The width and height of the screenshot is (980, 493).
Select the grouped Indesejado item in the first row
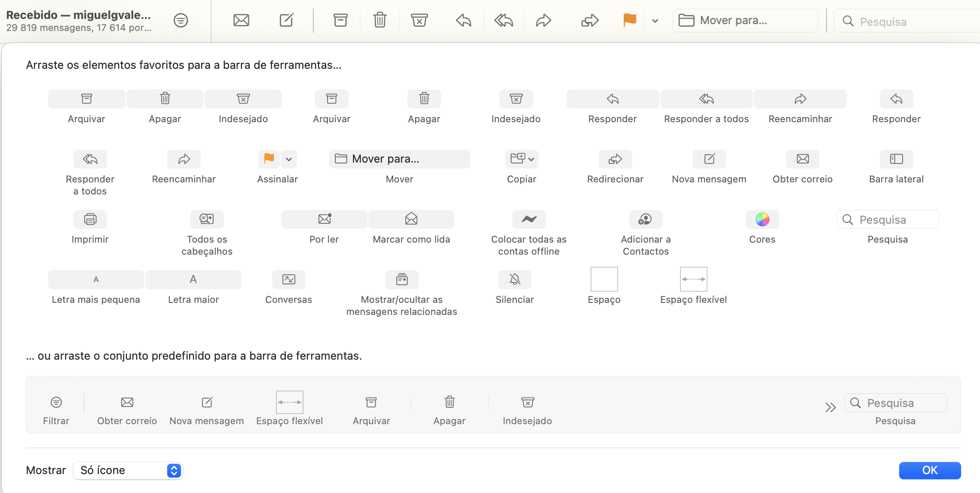pyautogui.click(x=243, y=99)
